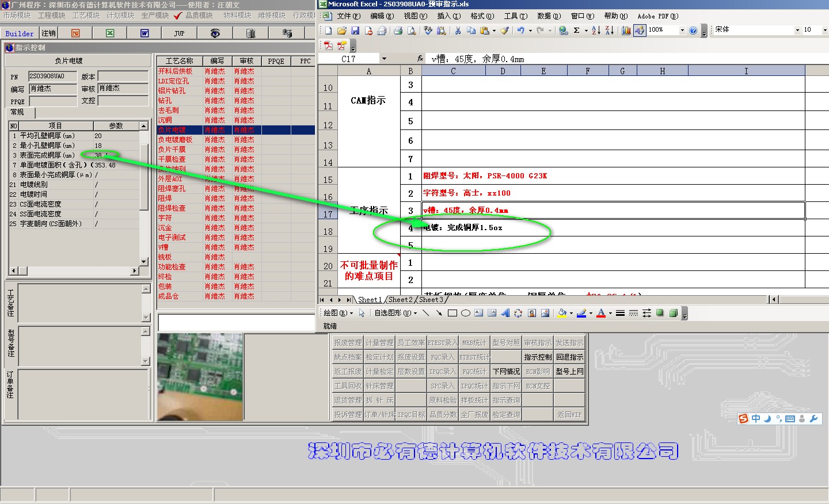Open the 编辑(E) menu in Excel
This screenshot has height=504, width=829.
382,16
